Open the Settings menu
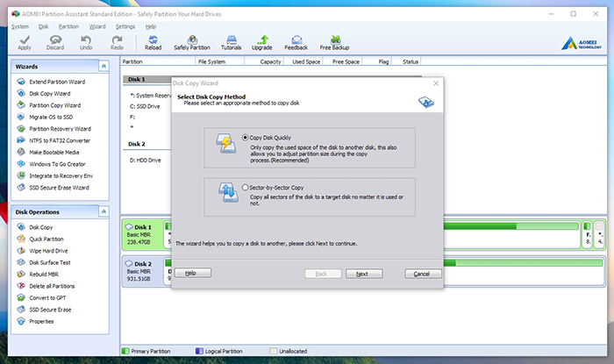 tap(125, 26)
